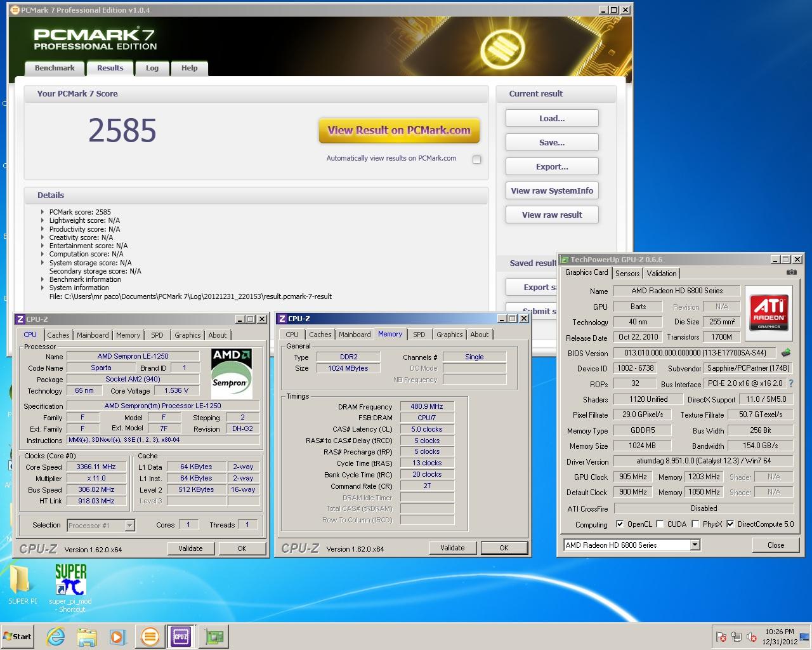Click the Bus Interface question mark in GPU-Z
This screenshot has width=812, height=650.
791,383
